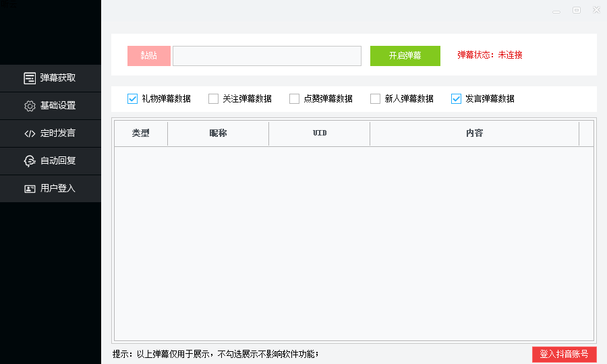Minimize the application window
Viewport: 607px width, 364px height.
(556, 10)
